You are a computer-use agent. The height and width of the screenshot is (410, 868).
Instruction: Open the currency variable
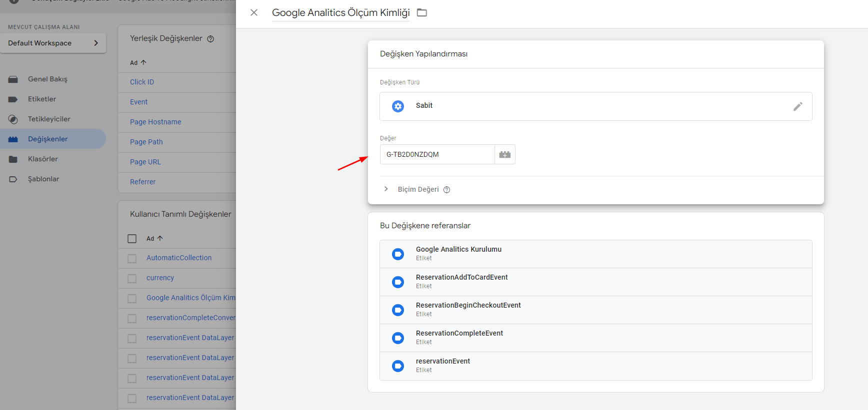pyautogui.click(x=160, y=278)
